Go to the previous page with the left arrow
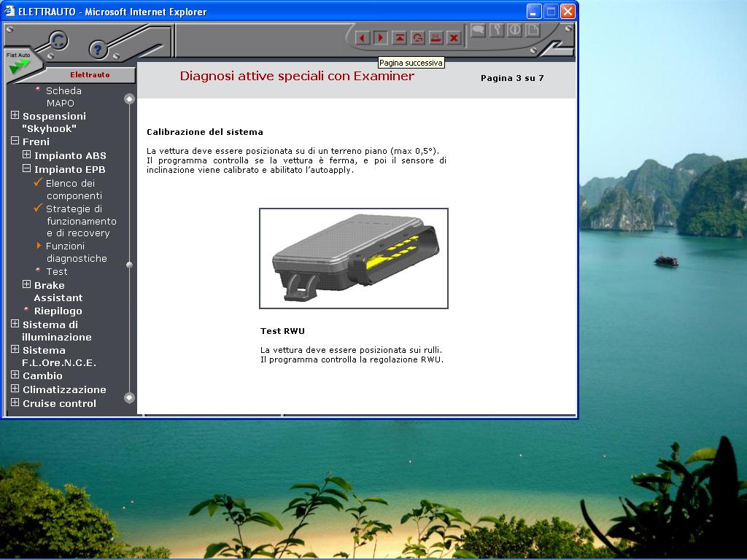 point(362,38)
